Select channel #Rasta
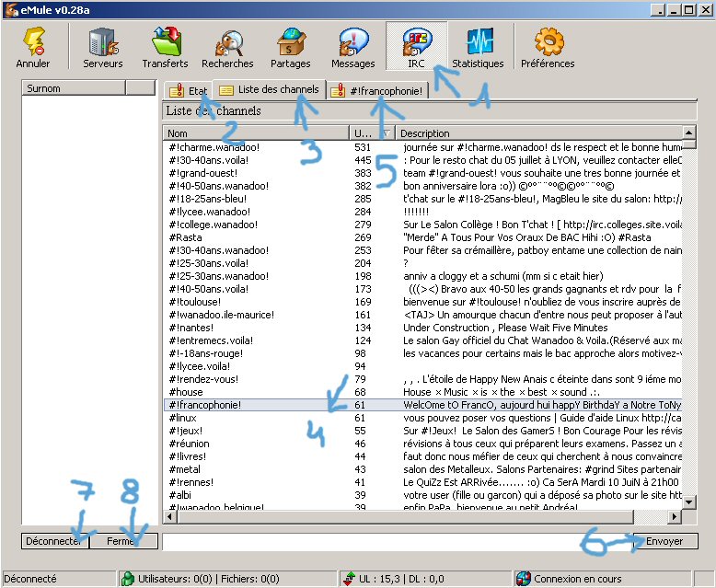Image resolution: width=716 pixels, height=588 pixels. [422, 237]
